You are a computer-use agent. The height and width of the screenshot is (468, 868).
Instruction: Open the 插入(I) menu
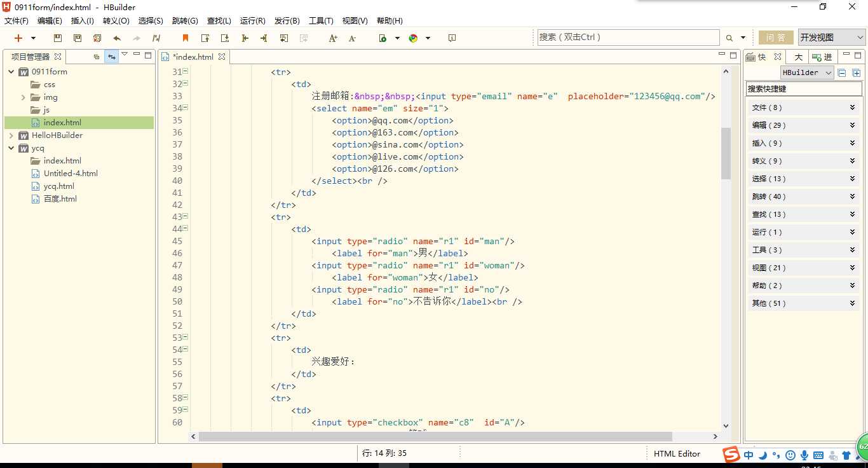83,21
